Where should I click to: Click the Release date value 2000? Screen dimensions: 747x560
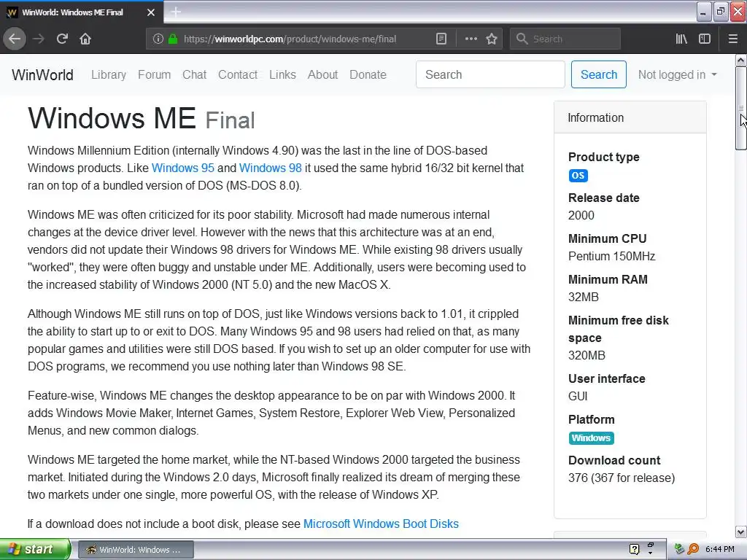581,215
